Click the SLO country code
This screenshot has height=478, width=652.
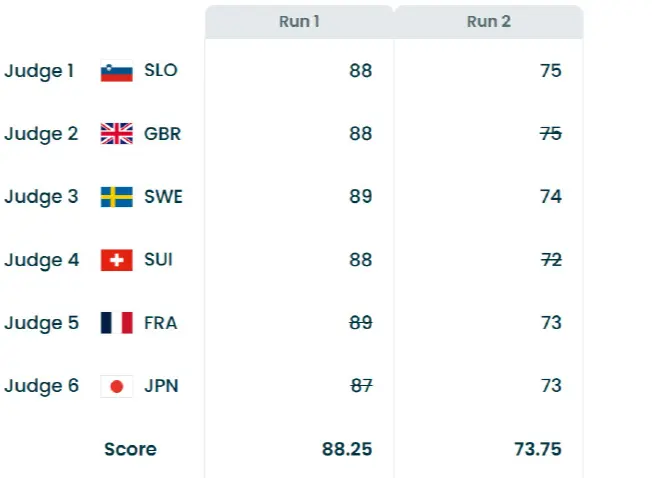click(x=161, y=71)
